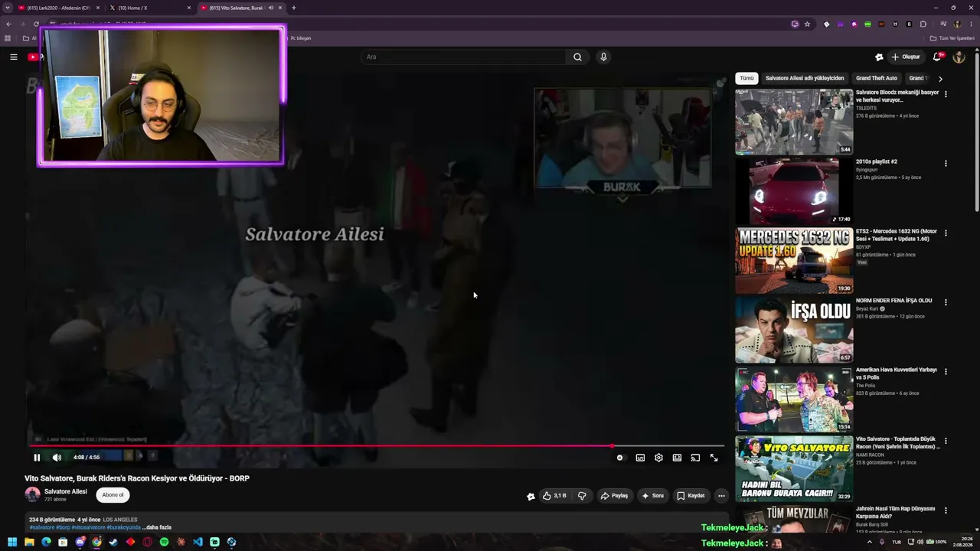Open the browser media controls icon
Viewport: 980px width, 551px height.
coord(943,24)
